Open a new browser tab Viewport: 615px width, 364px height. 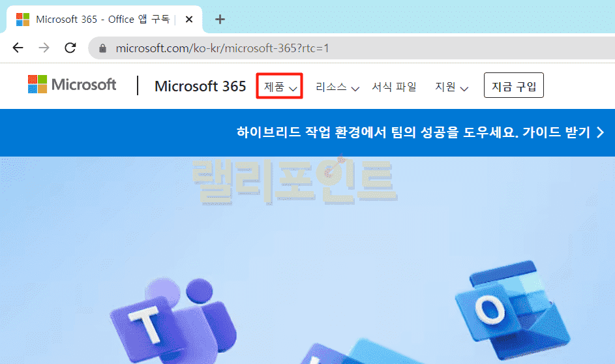220,19
